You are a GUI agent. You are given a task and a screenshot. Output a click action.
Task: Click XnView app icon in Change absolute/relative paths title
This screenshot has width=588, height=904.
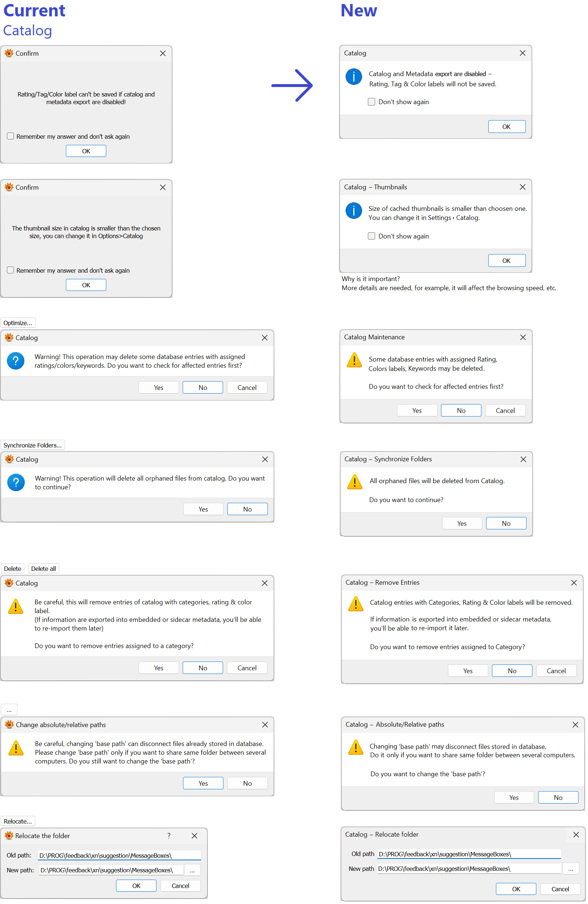click(9, 725)
